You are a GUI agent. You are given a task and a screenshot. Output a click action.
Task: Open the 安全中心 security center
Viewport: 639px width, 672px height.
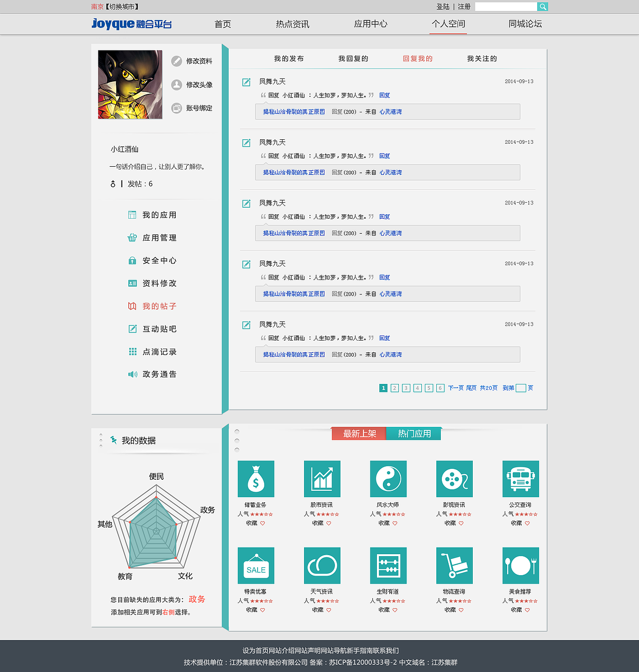(159, 260)
